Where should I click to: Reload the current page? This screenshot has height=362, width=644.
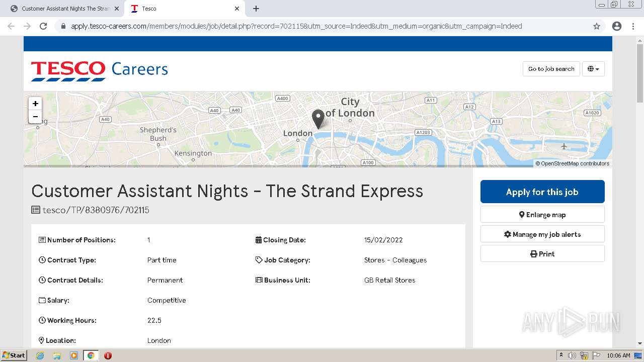43,26
